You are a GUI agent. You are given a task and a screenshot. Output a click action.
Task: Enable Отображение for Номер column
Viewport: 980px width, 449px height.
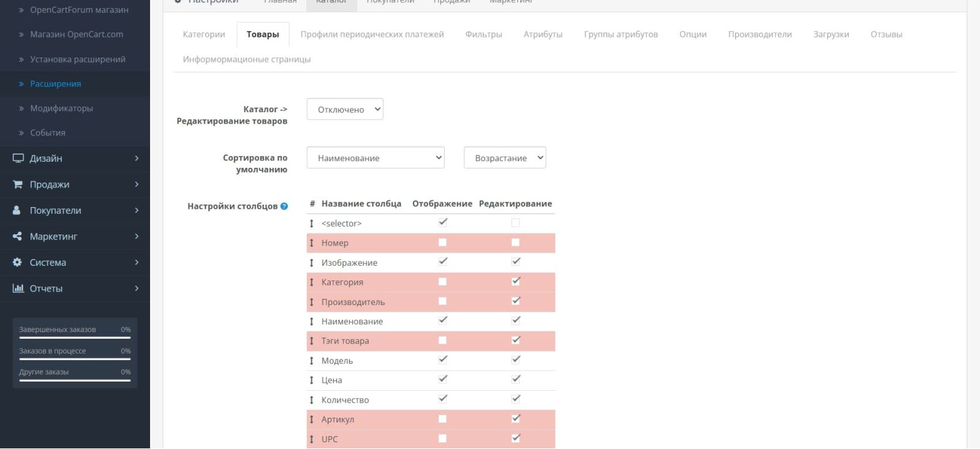click(443, 243)
